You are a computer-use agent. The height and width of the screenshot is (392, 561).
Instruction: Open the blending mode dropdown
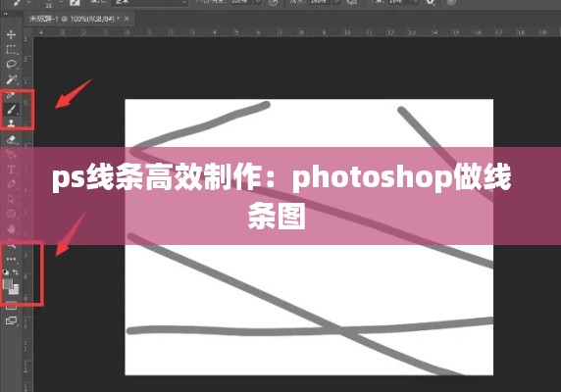point(149,3)
